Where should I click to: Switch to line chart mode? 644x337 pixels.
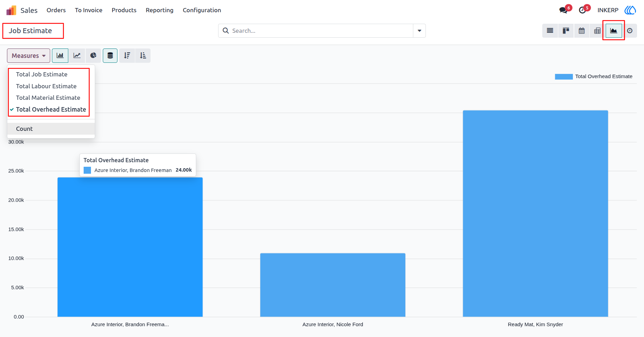click(x=77, y=55)
